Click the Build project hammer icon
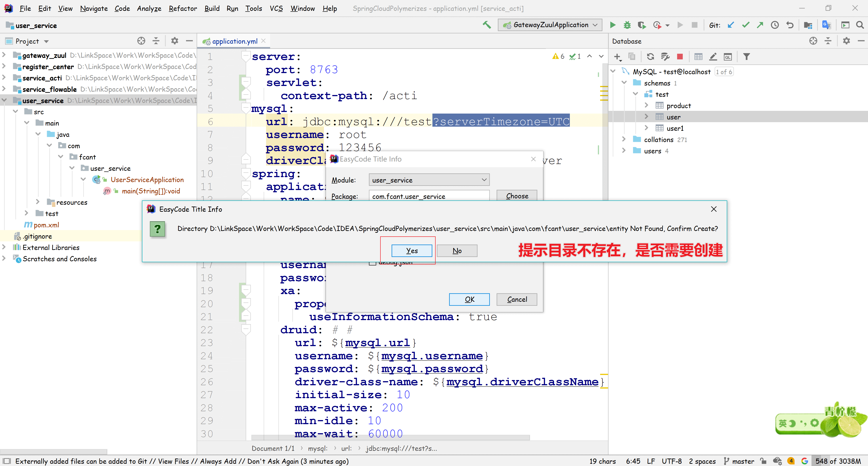The width and height of the screenshot is (868, 466). (487, 25)
